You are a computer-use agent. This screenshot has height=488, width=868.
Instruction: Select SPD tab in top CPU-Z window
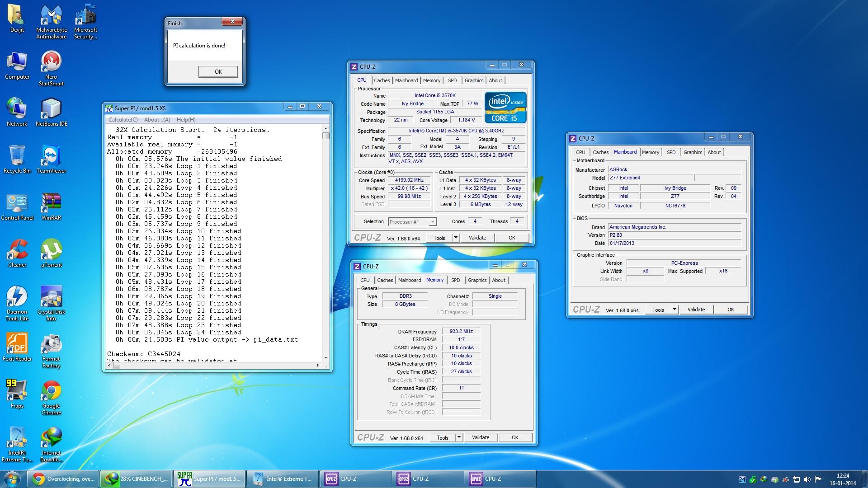tap(452, 80)
